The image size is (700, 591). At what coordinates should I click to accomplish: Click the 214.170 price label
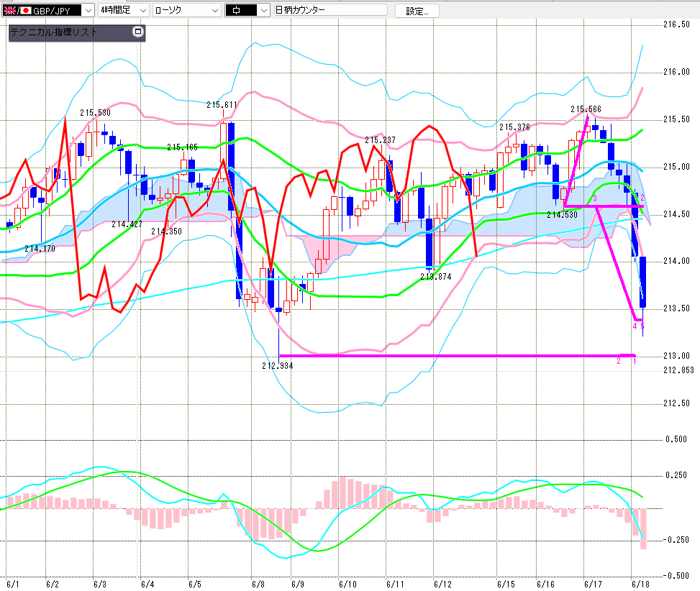[x=40, y=249]
